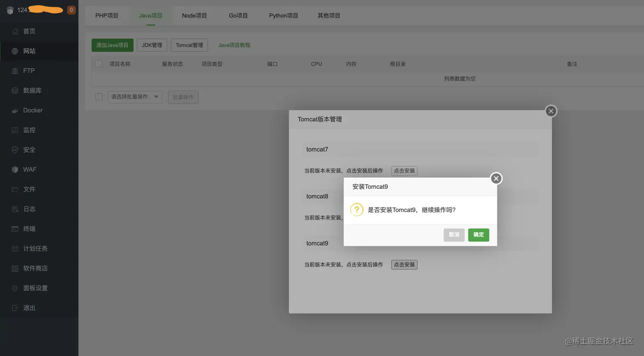Click 添加Java项目 to add a Java project
644x356 pixels.
(112, 45)
